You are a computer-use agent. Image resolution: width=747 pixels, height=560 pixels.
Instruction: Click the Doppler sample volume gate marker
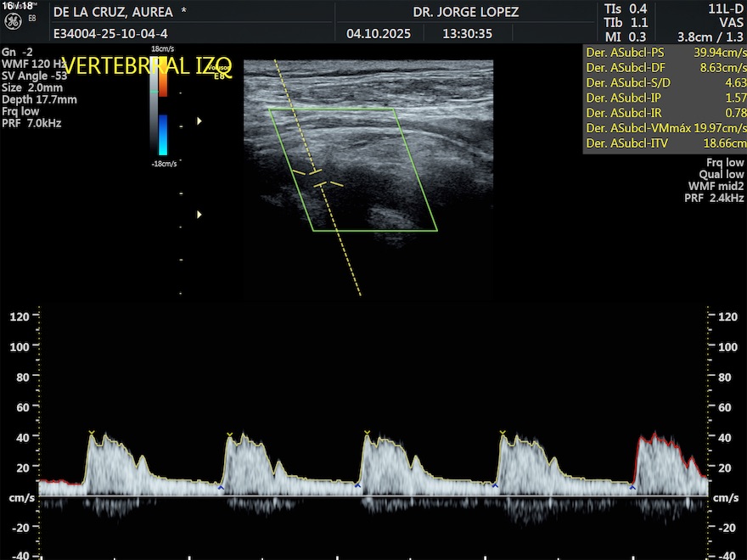pos(317,178)
